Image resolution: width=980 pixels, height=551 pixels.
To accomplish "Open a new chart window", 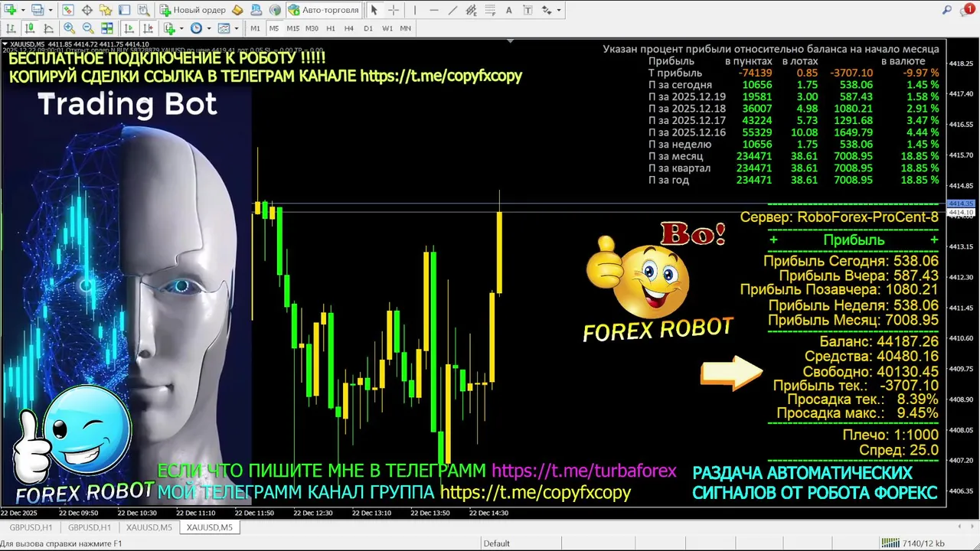I will (10, 10).
